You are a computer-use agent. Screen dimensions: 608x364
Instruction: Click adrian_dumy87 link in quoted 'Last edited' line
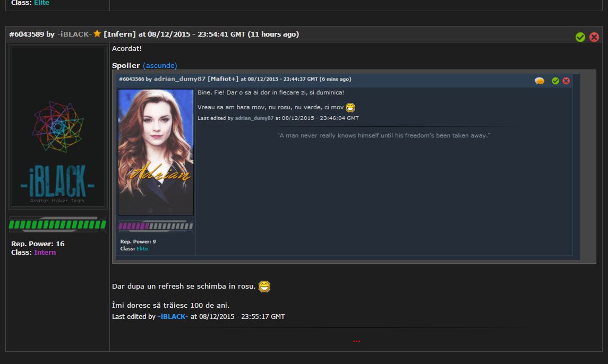click(254, 118)
